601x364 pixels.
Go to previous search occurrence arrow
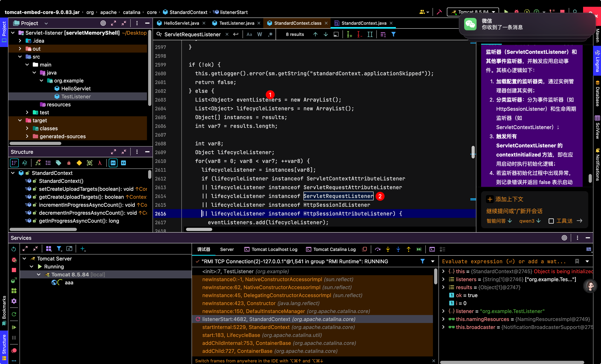tap(315, 34)
